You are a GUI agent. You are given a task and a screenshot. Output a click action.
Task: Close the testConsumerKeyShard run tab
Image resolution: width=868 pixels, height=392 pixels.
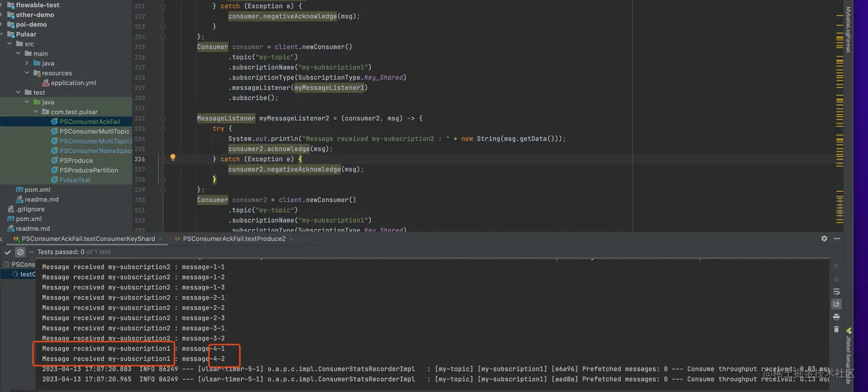161,239
